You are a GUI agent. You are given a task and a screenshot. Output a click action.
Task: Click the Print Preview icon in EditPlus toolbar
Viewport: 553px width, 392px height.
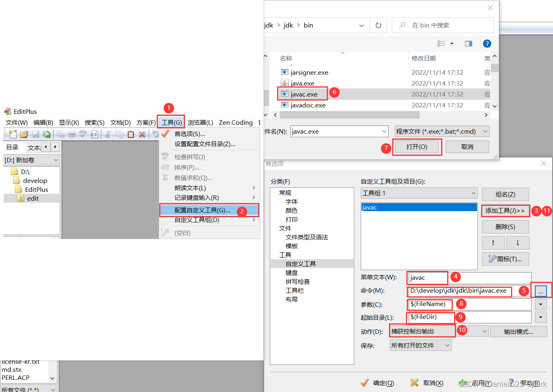coord(61,134)
